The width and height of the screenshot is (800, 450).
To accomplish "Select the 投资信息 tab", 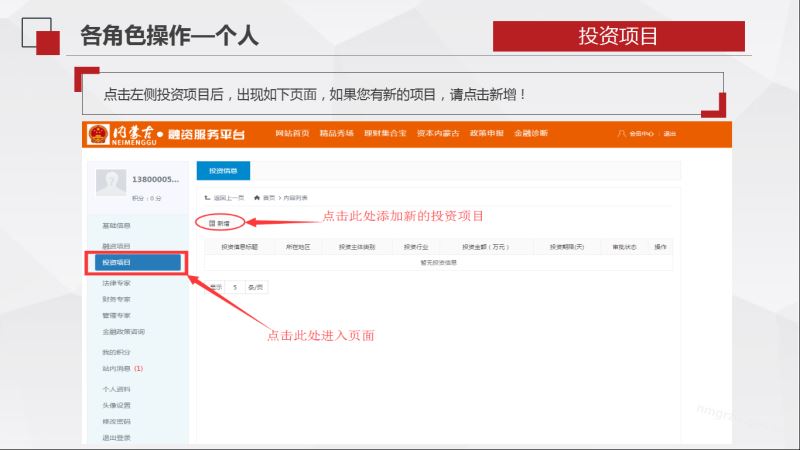I will [x=223, y=170].
